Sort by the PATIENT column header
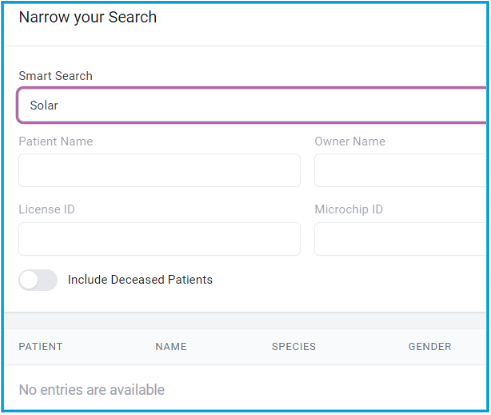This screenshot has height=415, width=491. tap(40, 347)
